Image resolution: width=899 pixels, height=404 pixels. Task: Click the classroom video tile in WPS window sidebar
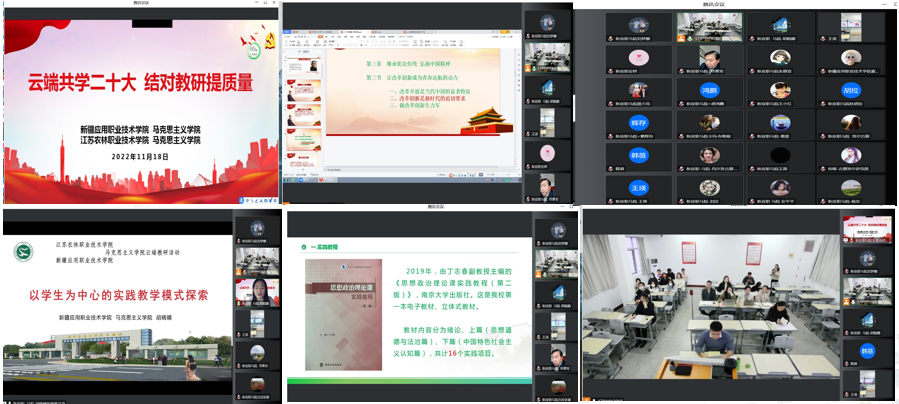pyautogui.click(x=548, y=58)
